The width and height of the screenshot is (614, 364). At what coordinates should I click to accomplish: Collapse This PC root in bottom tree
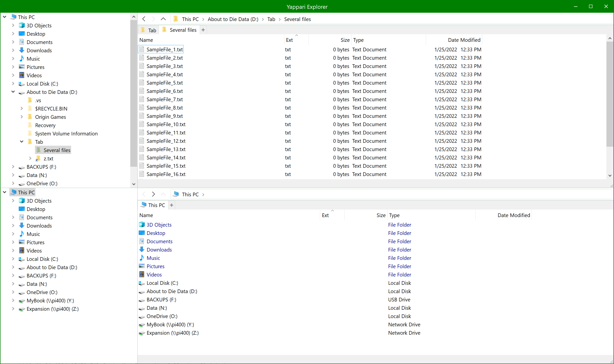pos(5,192)
